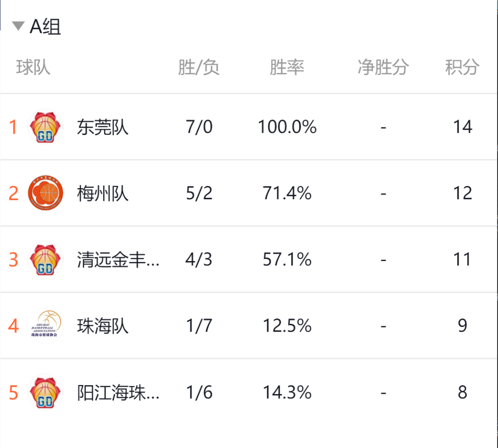This screenshot has width=498, height=448.
Task: Click the 清远金丰 GD team logo
Action: 45,259
